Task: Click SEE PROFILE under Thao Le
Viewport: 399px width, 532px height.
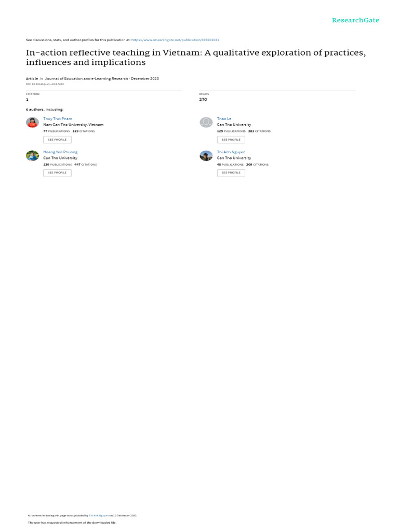Action: point(231,139)
